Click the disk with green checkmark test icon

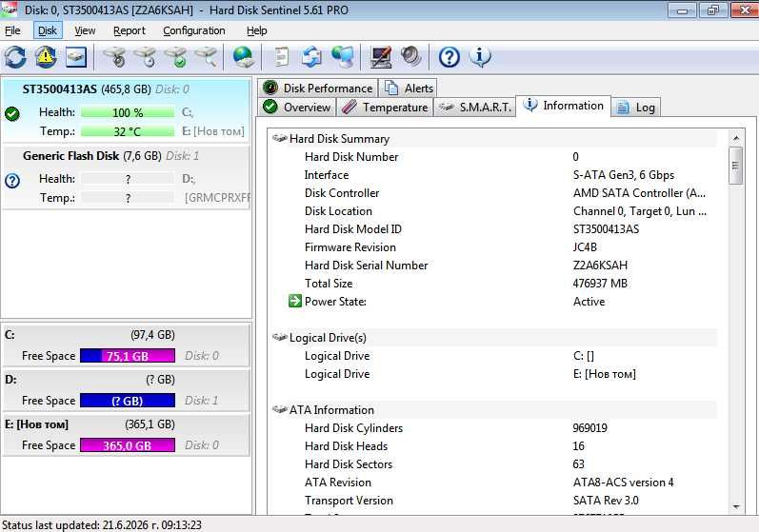[176, 57]
